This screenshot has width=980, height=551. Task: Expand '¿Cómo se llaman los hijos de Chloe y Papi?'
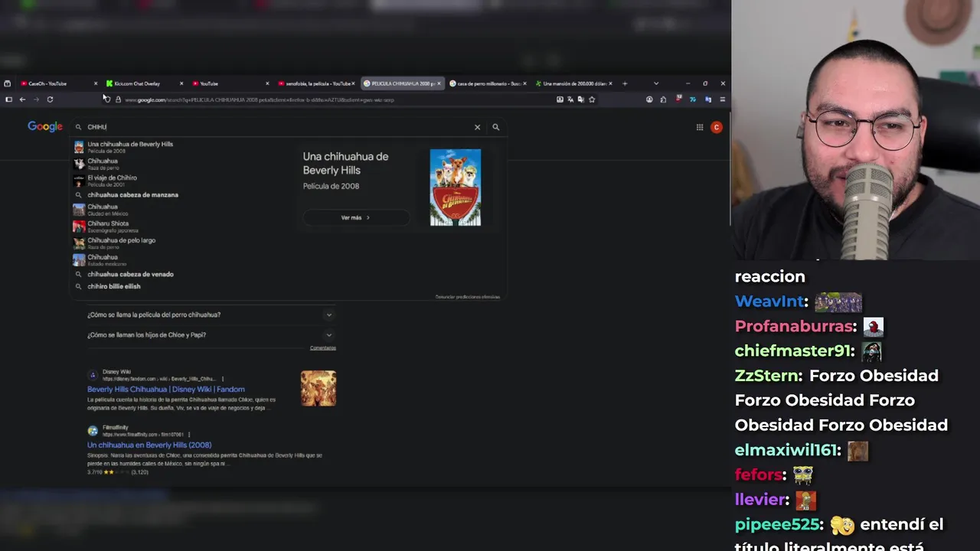point(211,334)
